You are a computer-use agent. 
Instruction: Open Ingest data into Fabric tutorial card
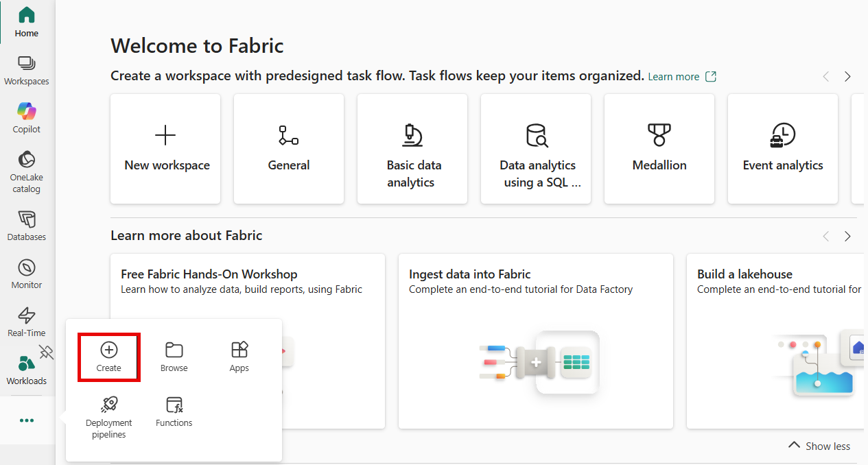pyautogui.click(x=536, y=342)
